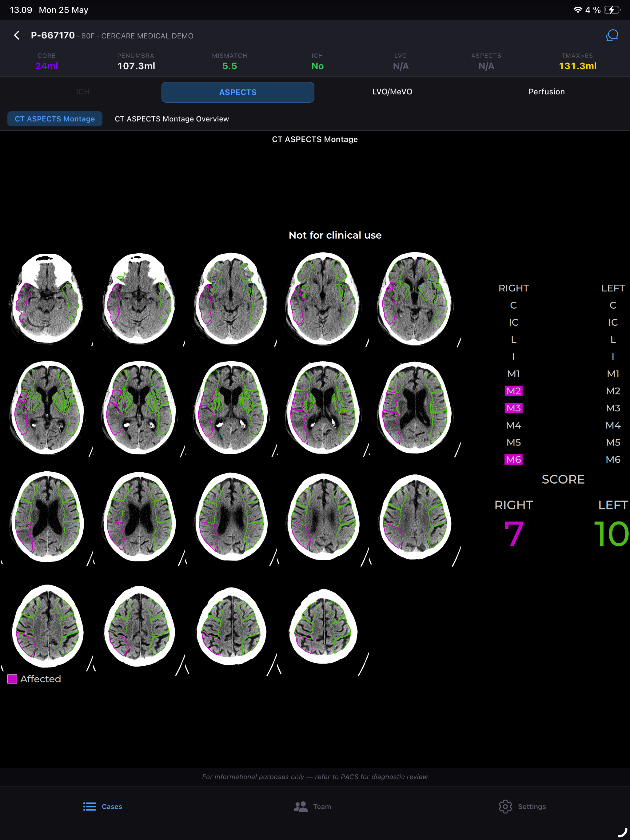This screenshot has width=630, height=840.
Task: Tap the Cases label in bottom bar
Action: (x=112, y=806)
